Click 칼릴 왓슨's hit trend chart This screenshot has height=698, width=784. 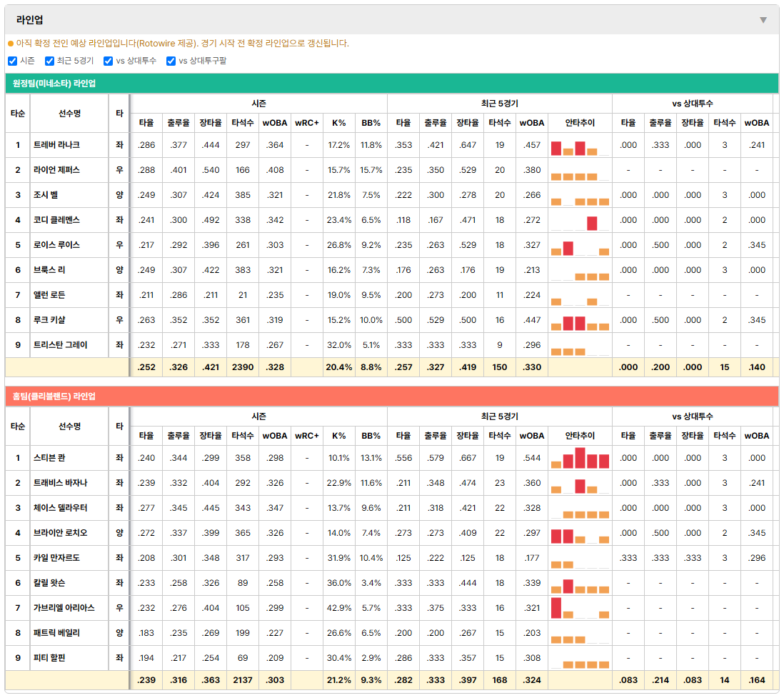tap(580, 584)
